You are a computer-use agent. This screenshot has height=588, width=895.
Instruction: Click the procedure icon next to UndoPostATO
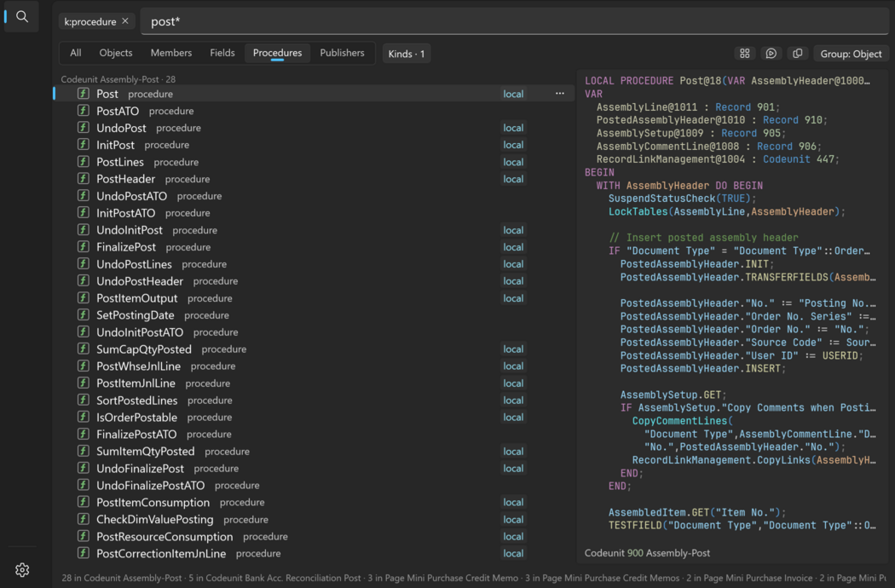pyautogui.click(x=84, y=196)
